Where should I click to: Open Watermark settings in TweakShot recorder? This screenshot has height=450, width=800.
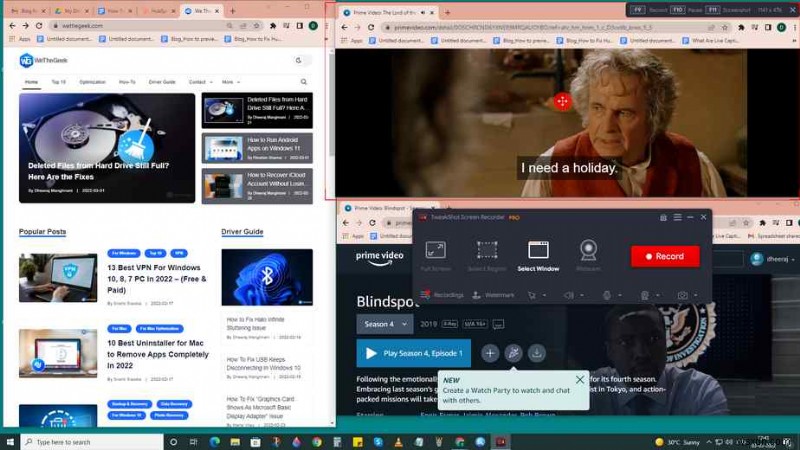(493, 295)
